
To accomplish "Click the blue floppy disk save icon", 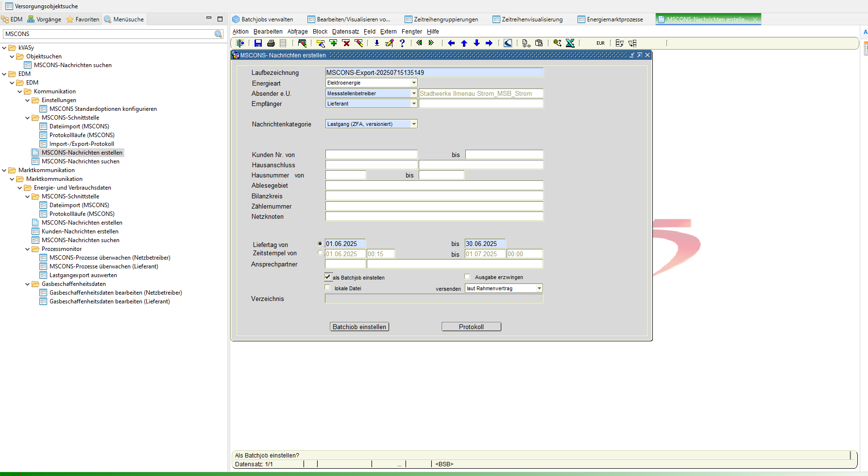I will 258,43.
